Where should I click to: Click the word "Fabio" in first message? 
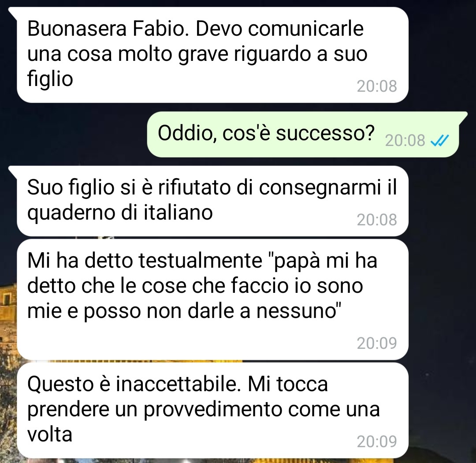pyautogui.click(x=160, y=29)
